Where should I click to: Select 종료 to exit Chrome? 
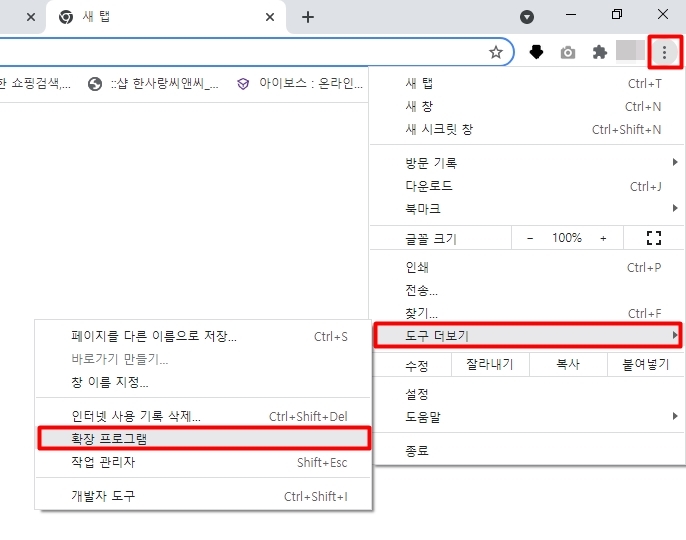pos(527,450)
